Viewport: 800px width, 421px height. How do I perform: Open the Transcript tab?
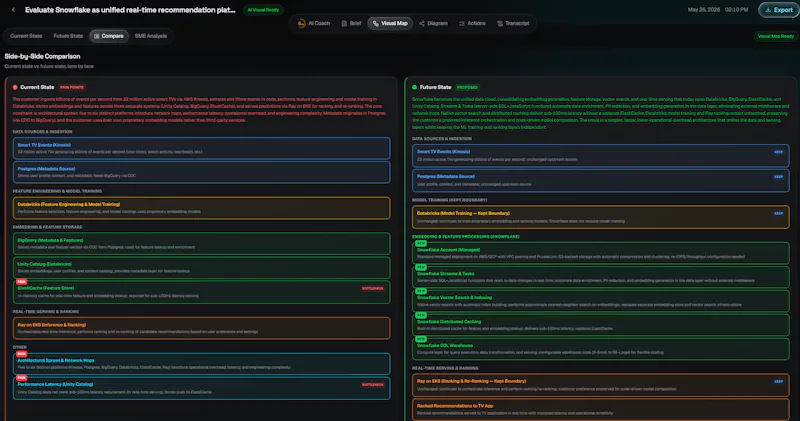(513, 23)
